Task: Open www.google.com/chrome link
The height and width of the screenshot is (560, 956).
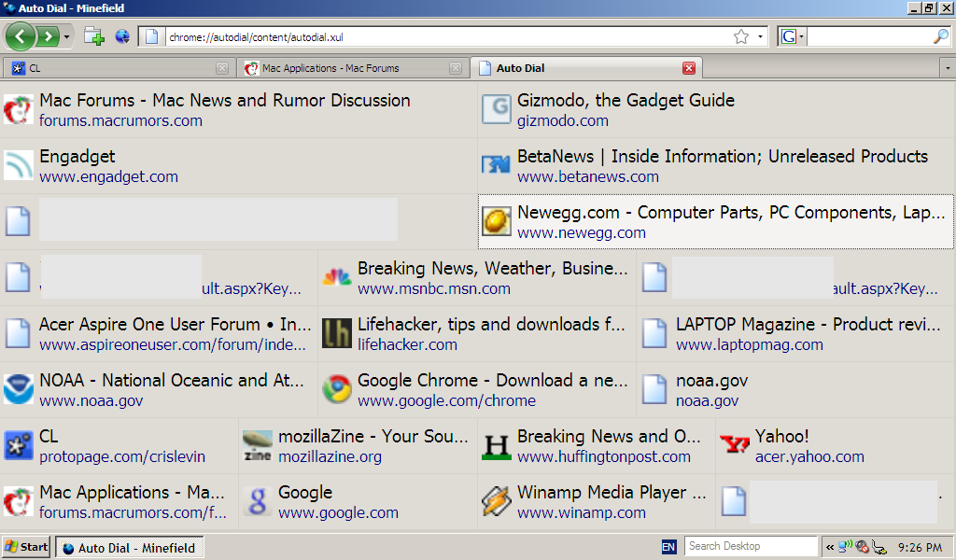Action: pyautogui.click(x=446, y=401)
